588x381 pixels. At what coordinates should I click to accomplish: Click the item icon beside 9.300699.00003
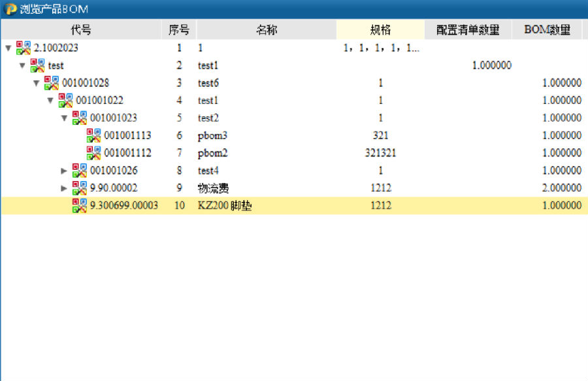80,205
